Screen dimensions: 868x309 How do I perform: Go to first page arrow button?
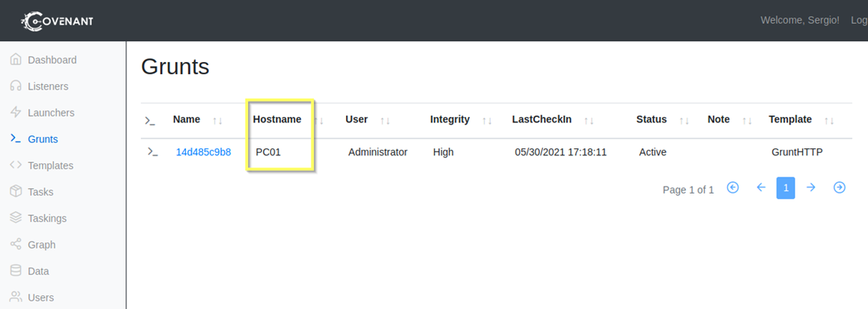[733, 187]
